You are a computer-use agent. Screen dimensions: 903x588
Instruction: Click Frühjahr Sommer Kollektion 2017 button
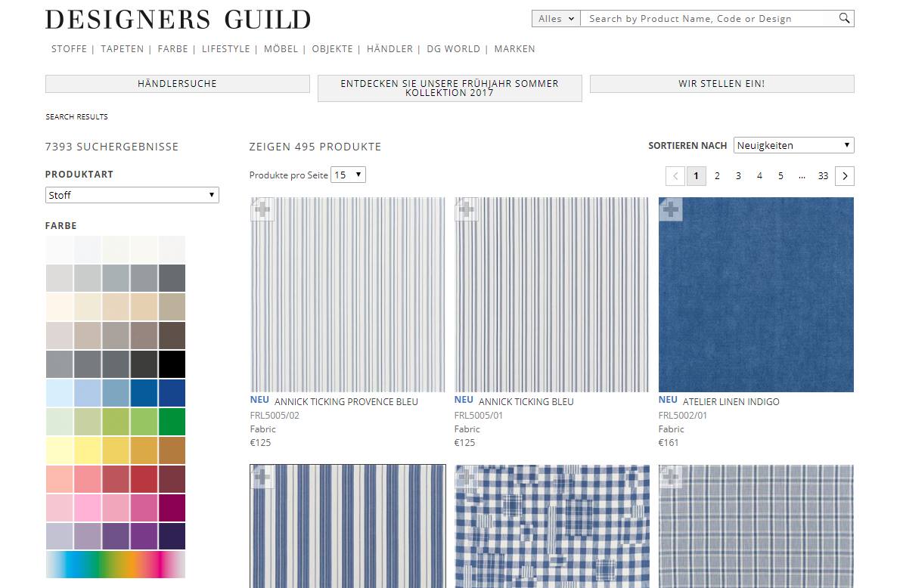(x=450, y=88)
